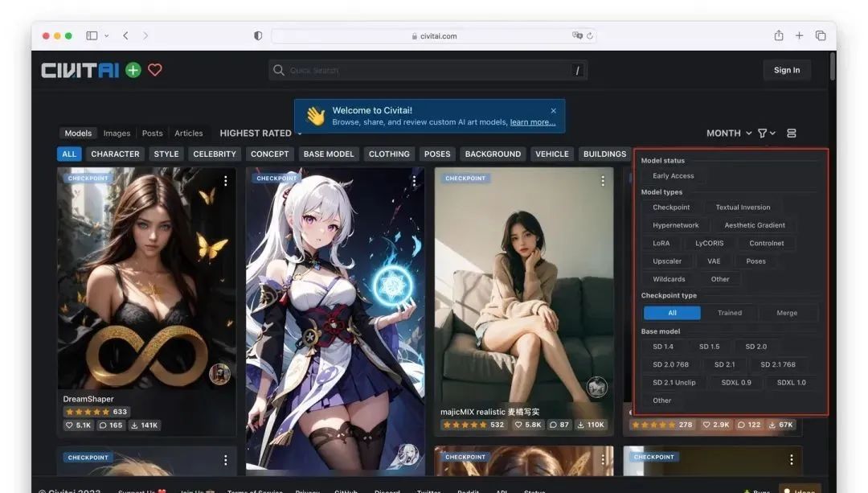The height and width of the screenshot is (493, 868).
Task: Select the CLOTHING category tag
Action: [389, 154]
